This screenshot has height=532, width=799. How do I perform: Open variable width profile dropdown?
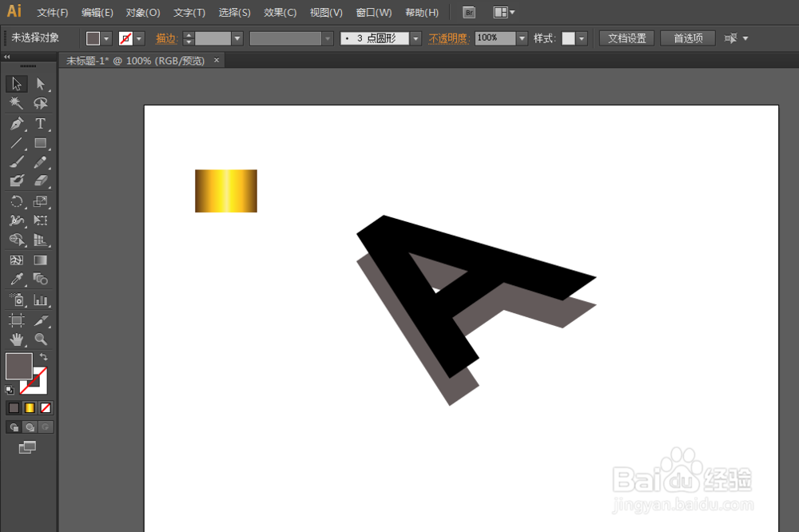pyautogui.click(x=328, y=38)
